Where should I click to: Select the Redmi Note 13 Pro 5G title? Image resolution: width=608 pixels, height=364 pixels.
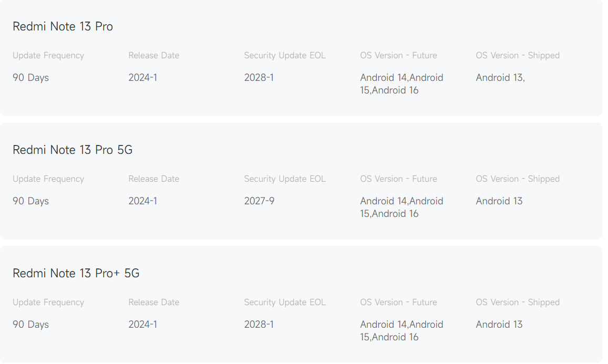pos(73,150)
